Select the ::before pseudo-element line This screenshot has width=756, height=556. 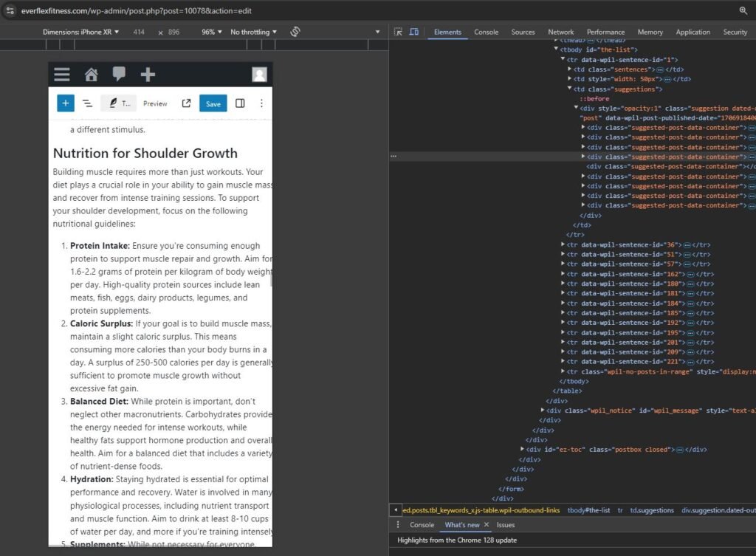tap(594, 98)
